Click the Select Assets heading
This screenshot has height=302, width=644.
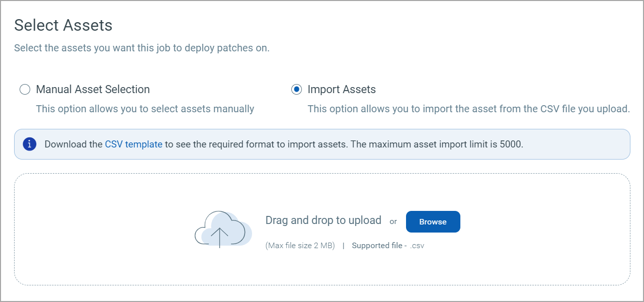click(63, 25)
